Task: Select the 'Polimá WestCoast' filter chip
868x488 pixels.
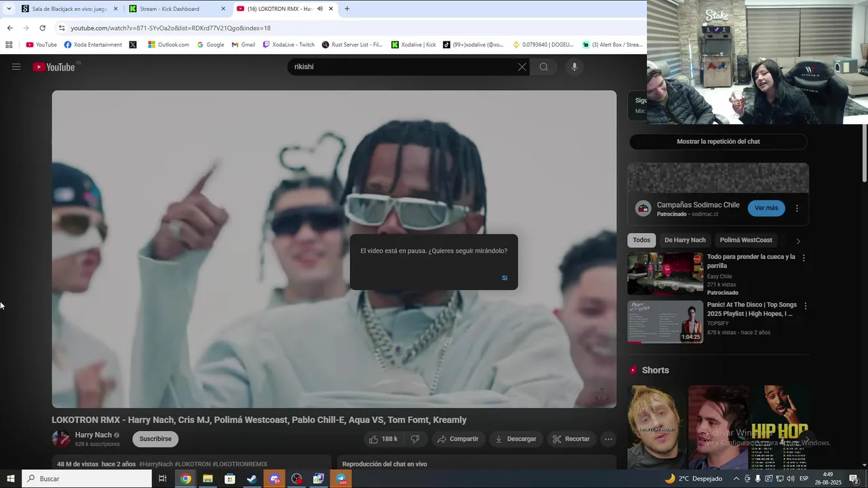Action: (746, 240)
